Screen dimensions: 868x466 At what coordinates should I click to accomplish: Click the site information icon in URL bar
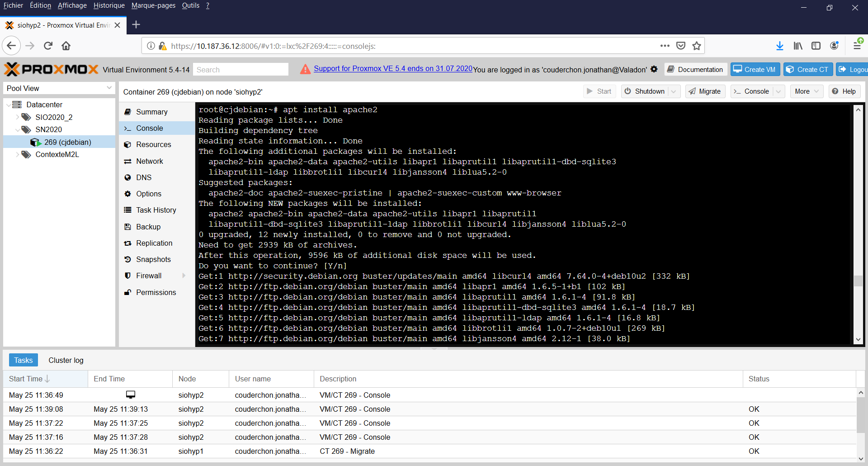click(151, 46)
